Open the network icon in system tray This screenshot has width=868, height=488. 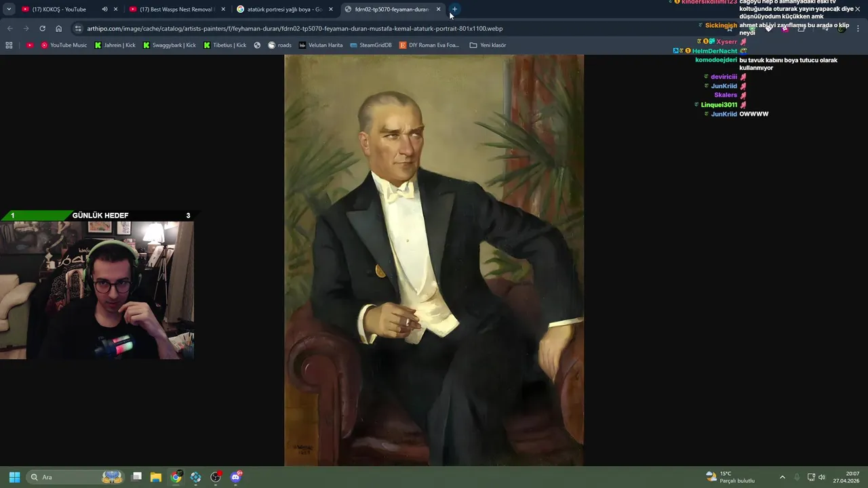[811, 477]
